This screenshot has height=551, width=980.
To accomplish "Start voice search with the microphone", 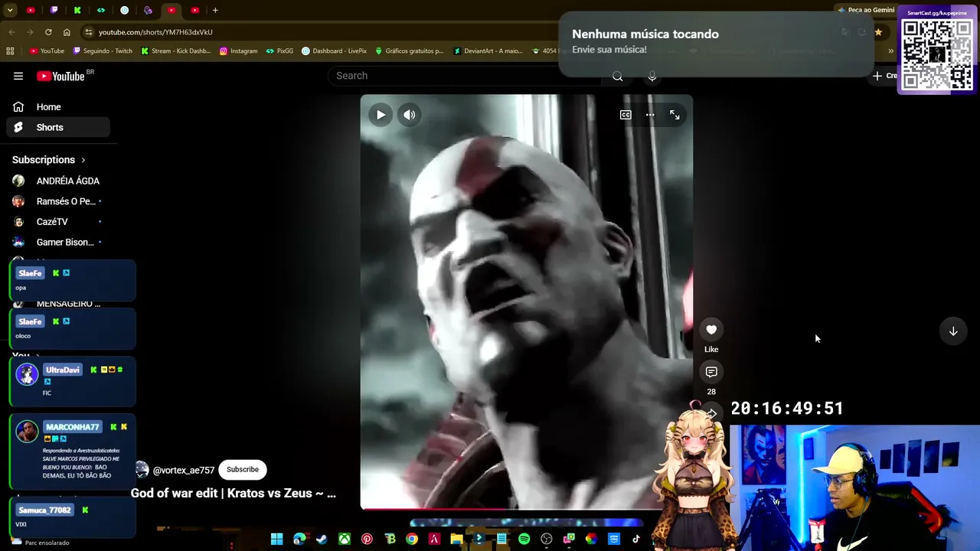I will (x=652, y=76).
